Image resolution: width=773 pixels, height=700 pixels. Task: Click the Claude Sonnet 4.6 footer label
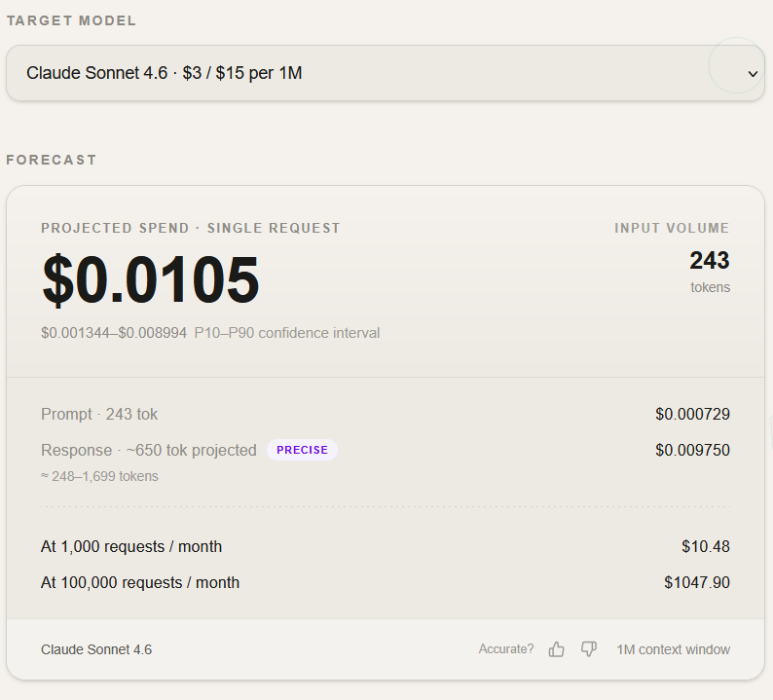pyautogui.click(x=96, y=649)
